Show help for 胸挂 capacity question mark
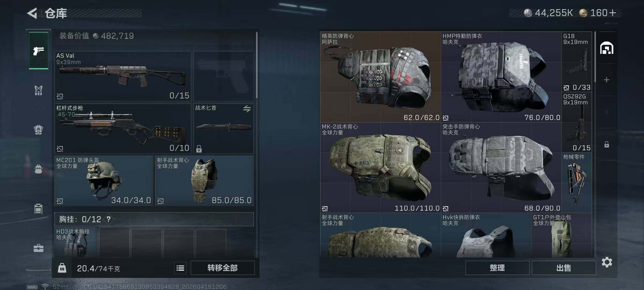Image resolution: width=644 pixels, height=290 pixels. pos(108,219)
